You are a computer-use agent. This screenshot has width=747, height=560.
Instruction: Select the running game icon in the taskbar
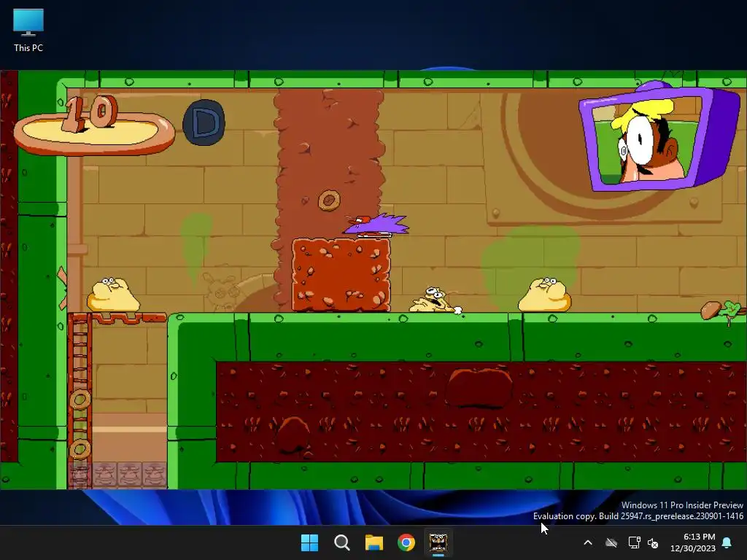(438, 542)
